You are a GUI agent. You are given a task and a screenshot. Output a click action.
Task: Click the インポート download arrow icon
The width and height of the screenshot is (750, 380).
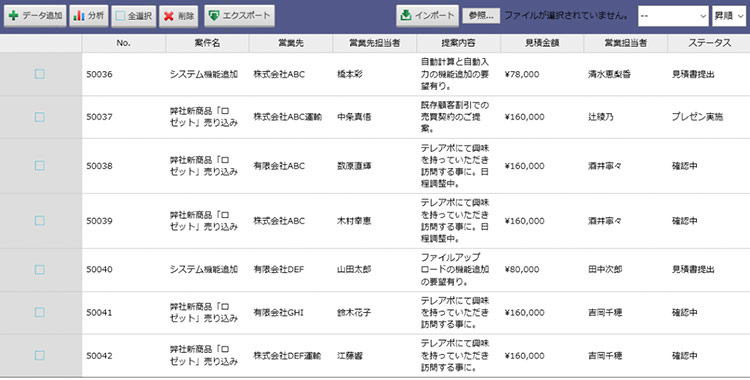406,15
